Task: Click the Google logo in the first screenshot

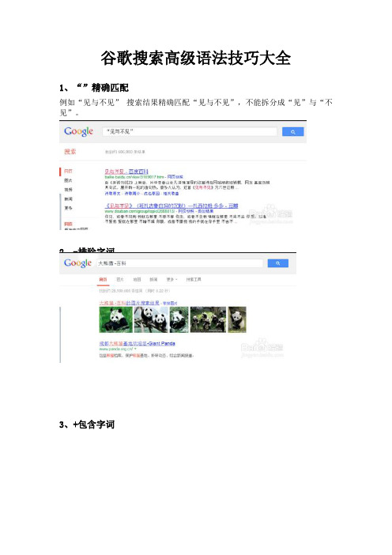Action: click(78, 131)
